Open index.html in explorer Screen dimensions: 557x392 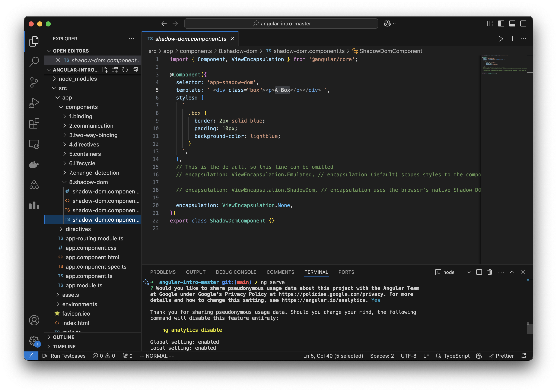point(93,323)
